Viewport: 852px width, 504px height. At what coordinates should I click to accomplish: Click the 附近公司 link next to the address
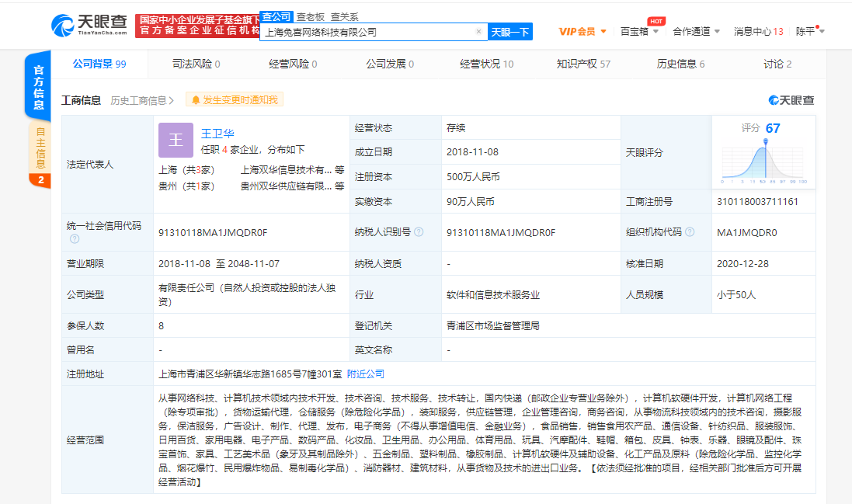coord(365,374)
